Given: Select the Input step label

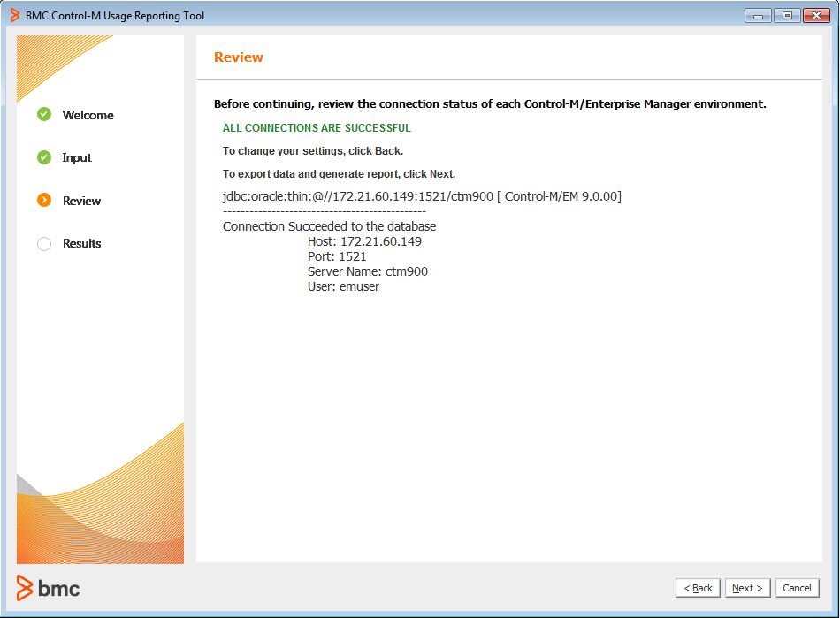Looking at the screenshot, I should pos(77,157).
